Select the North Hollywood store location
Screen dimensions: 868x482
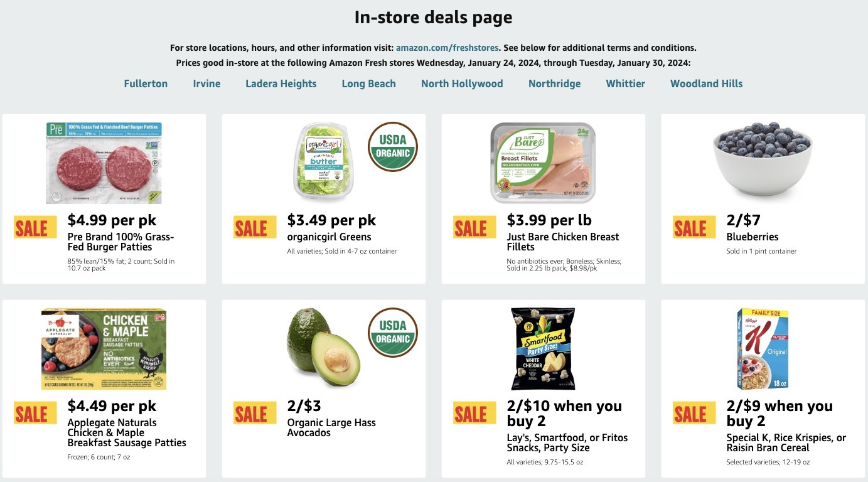coord(462,83)
